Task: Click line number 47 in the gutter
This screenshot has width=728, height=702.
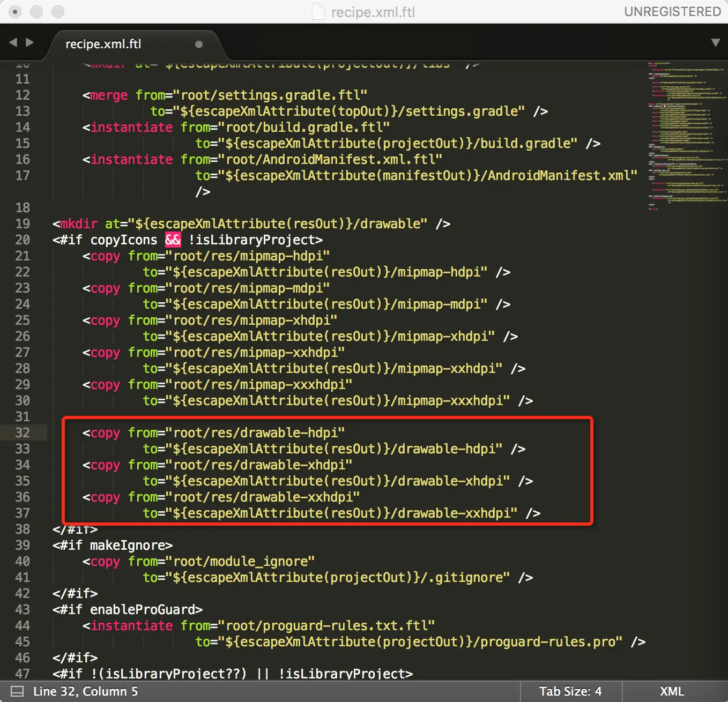Action: [x=23, y=674]
